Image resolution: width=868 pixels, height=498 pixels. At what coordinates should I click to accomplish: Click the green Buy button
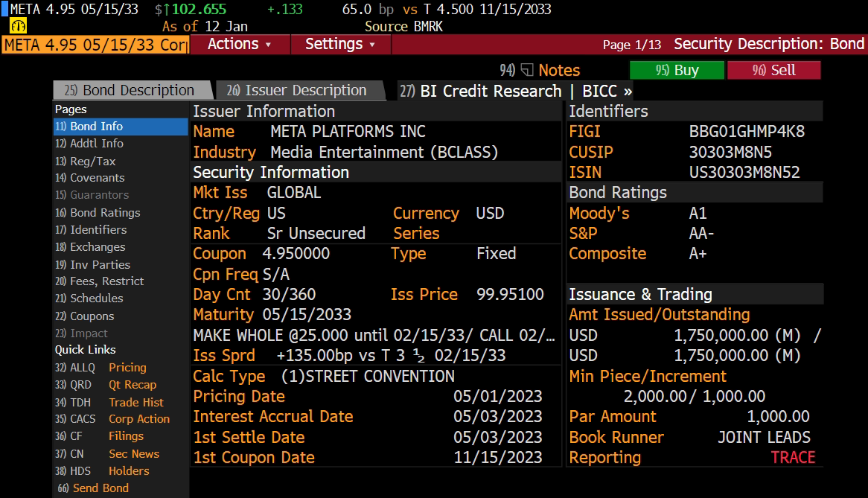(677, 70)
